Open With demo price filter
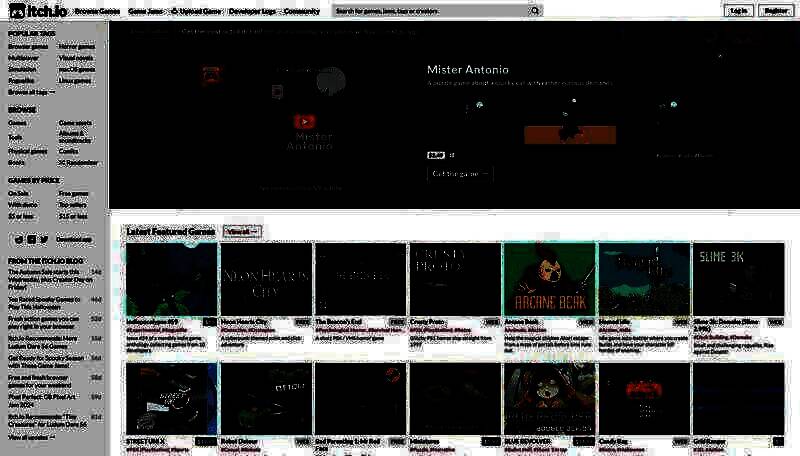The height and width of the screenshot is (456, 800). 23,205
